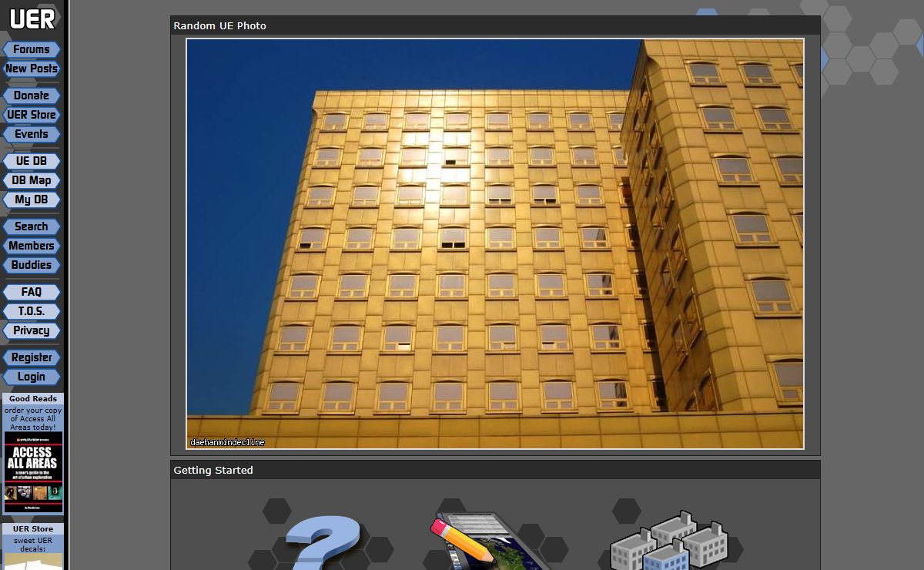Visit the UER Store nav button
The height and width of the screenshot is (570, 924).
pyautogui.click(x=32, y=115)
